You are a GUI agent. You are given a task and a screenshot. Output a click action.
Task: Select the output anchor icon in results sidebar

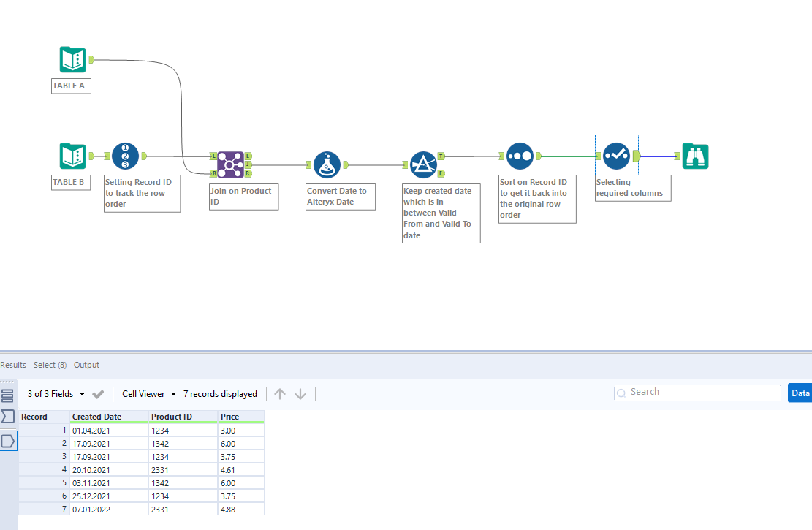[x=7, y=441]
